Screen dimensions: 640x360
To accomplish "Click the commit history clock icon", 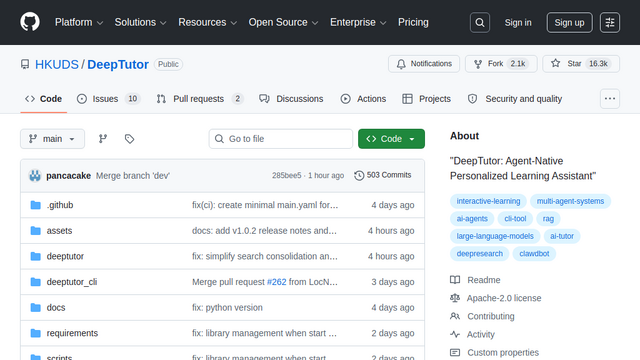I will click(x=359, y=176).
